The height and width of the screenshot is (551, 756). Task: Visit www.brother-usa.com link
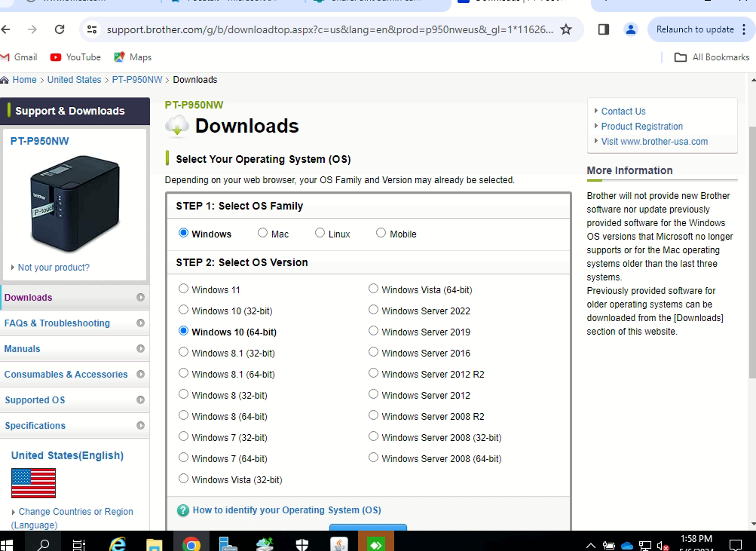pos(654,142)
